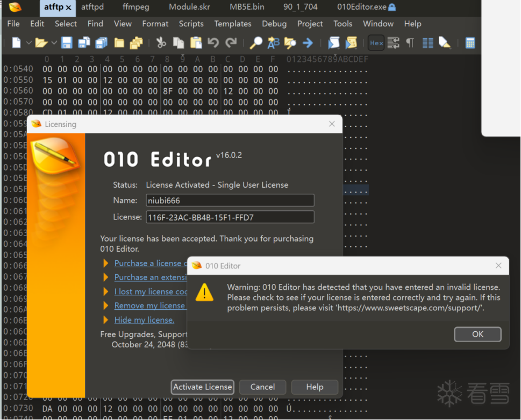The width and height of the screenshot is (521, 420).
Task: Toggle the Hex edit mode button
Action: [x=376, y=43]
